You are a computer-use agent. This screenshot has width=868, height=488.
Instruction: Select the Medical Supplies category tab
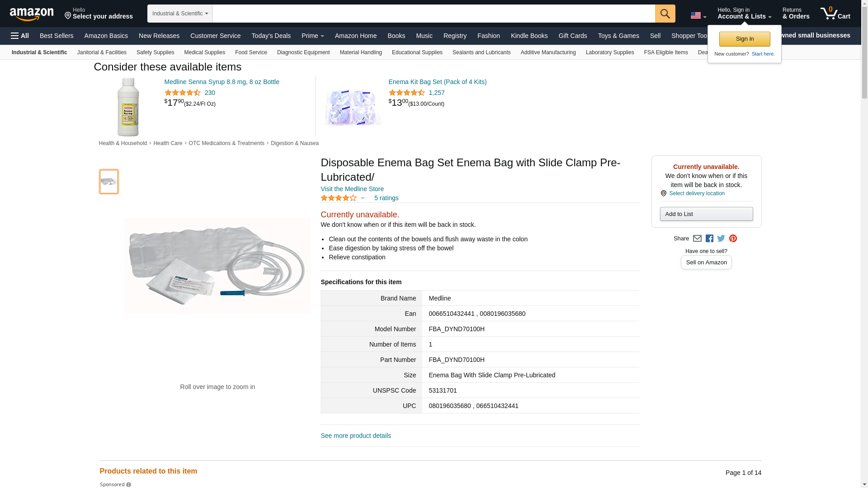204,52
